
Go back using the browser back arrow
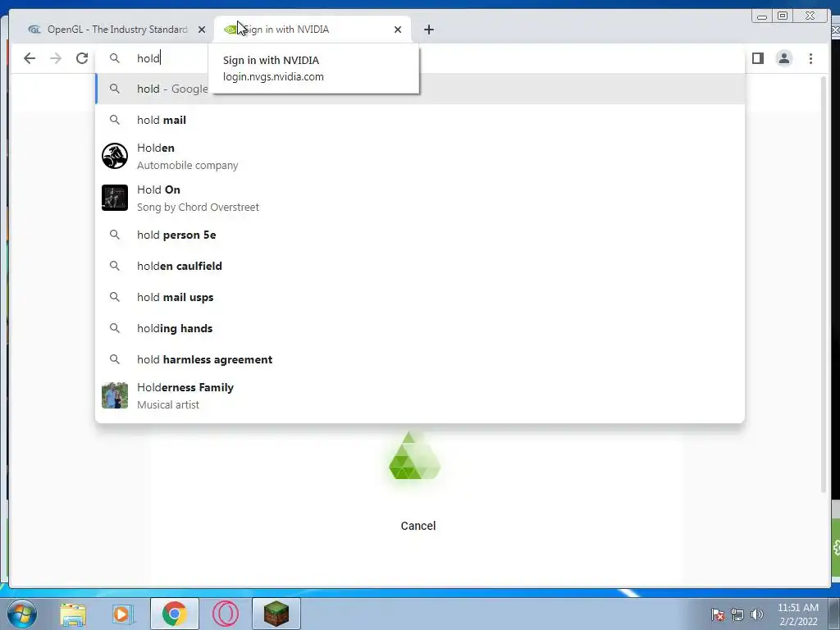30,58
